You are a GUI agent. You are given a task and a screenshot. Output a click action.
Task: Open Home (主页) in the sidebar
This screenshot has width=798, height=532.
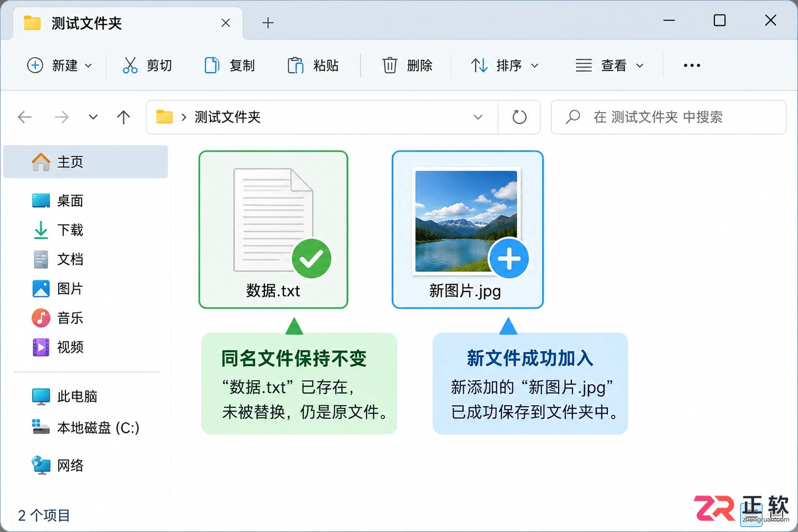[86, 162]
